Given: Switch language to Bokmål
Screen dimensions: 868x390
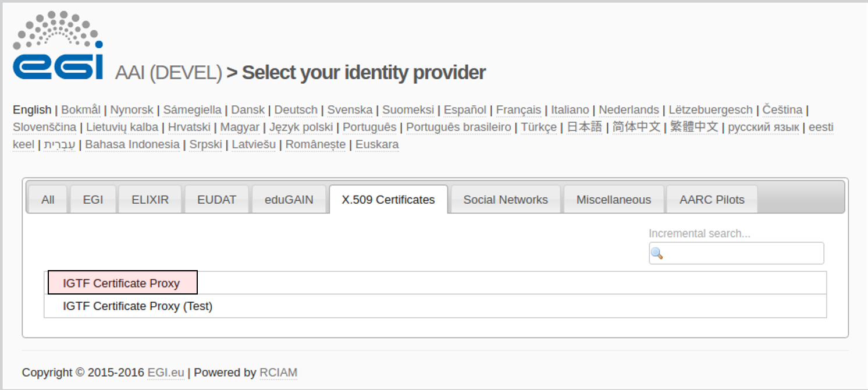Looking at the screenshot, I should click(x=81, y=109).
